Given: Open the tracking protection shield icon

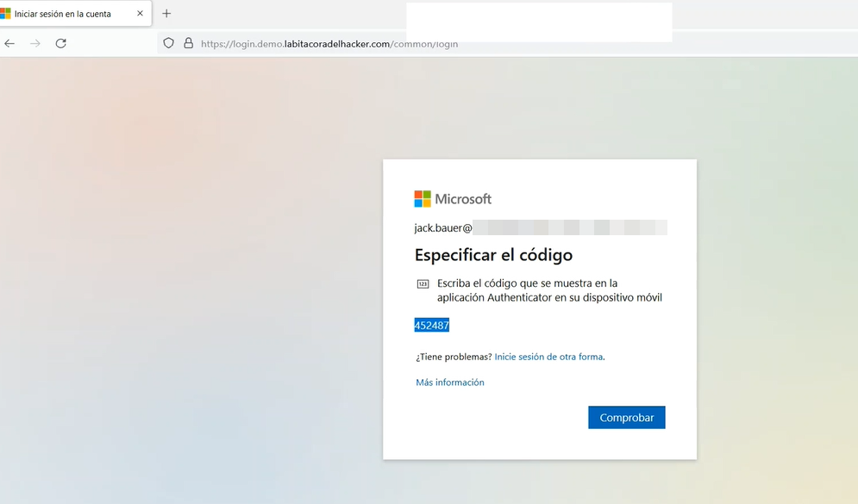Looking at the screenshot, I should pyautogui.click(x=168, y=42).
